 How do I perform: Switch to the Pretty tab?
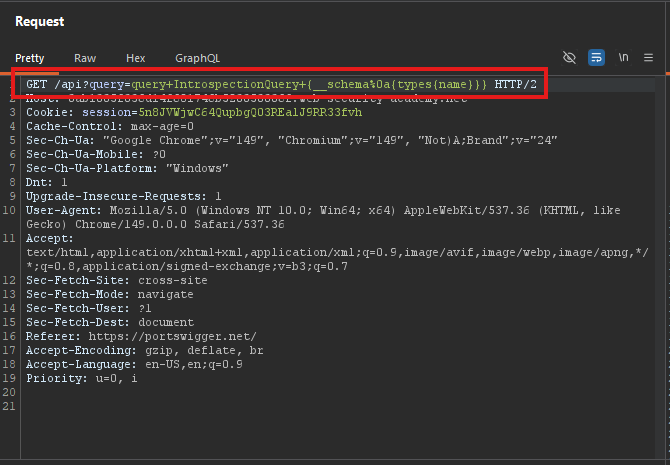29,58
